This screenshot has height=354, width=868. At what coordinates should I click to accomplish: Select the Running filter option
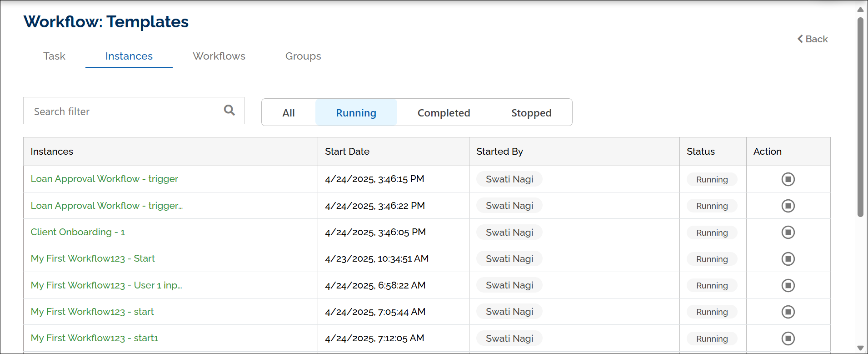coord(356,113)
